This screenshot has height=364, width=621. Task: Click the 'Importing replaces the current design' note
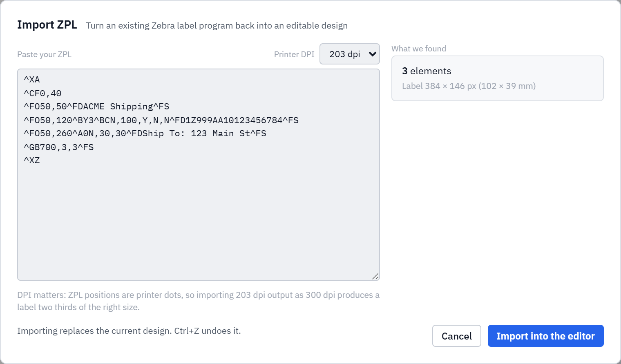(x=129, y=331)
